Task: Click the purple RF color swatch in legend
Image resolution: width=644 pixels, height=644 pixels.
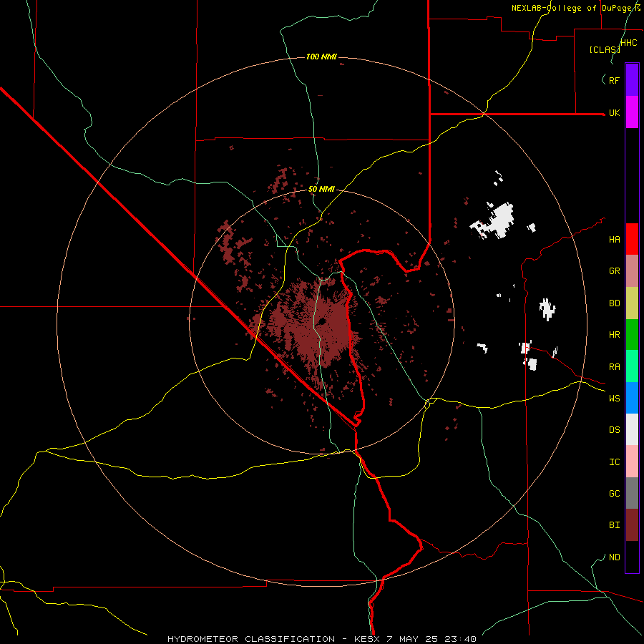Action: tap(632, 79)
